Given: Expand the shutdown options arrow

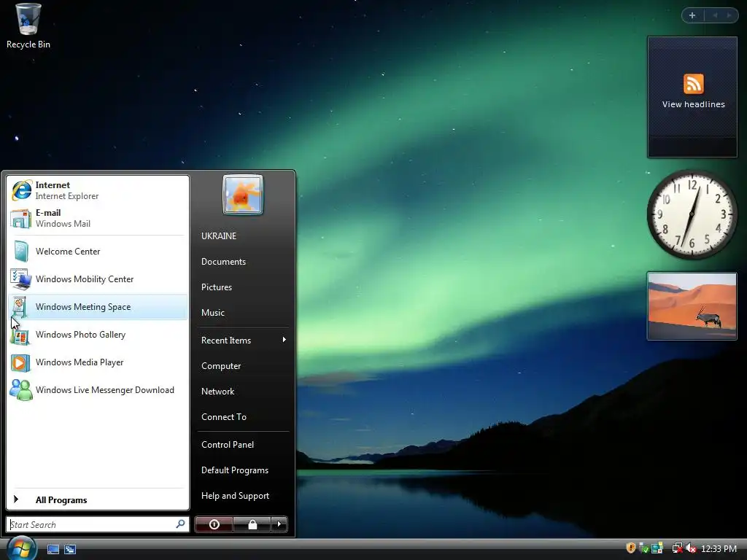Looking at the screenshot, I should (279, 524).
